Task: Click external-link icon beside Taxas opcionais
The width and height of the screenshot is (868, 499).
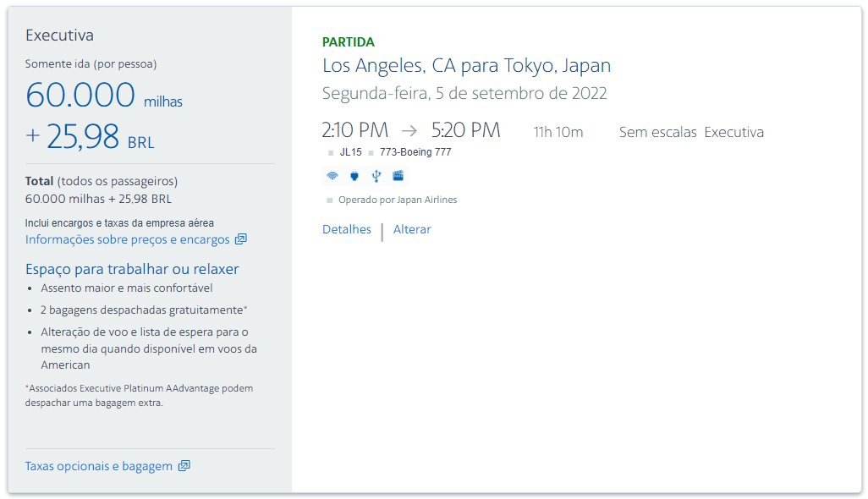Action: (x=184, y=466)
